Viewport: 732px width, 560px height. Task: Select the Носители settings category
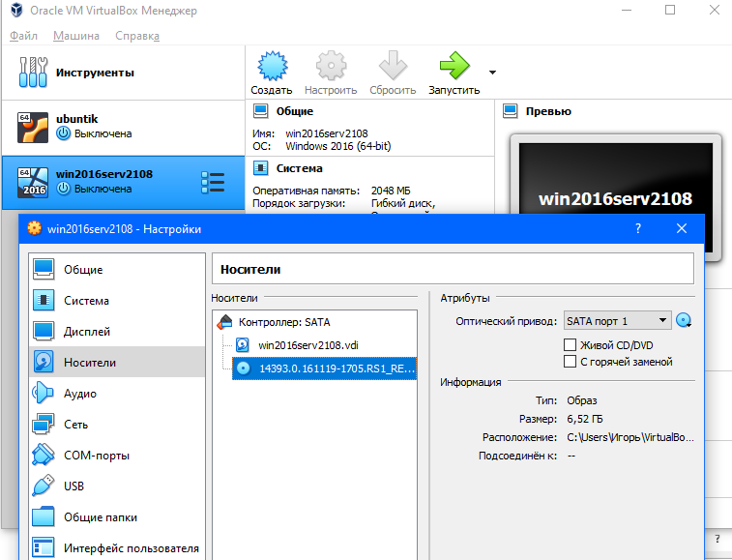pyautogui.click(x=117, y=362)
